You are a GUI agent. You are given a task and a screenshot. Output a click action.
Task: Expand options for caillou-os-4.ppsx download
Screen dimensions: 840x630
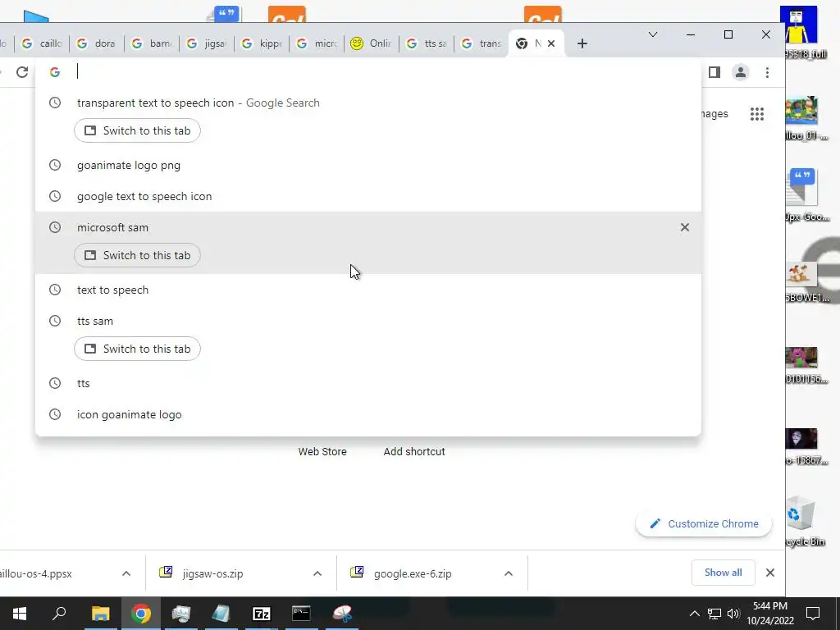coord(126,573)
